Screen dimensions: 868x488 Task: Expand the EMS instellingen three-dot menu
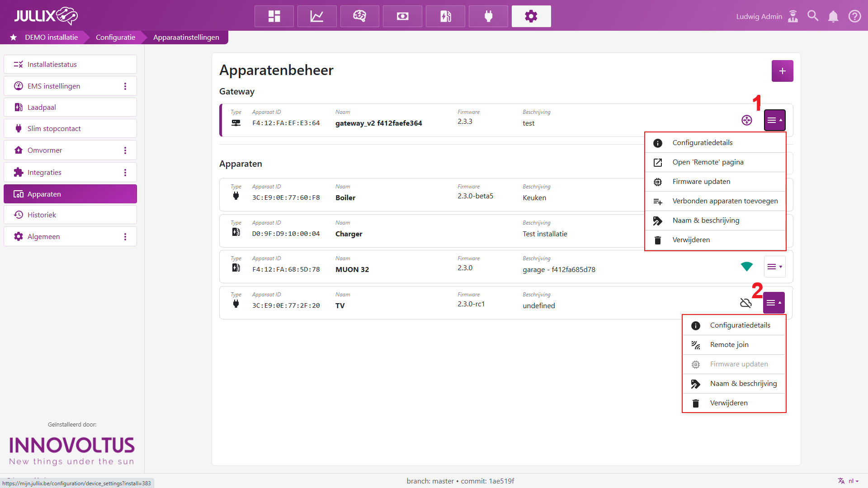tap(125, 86)
